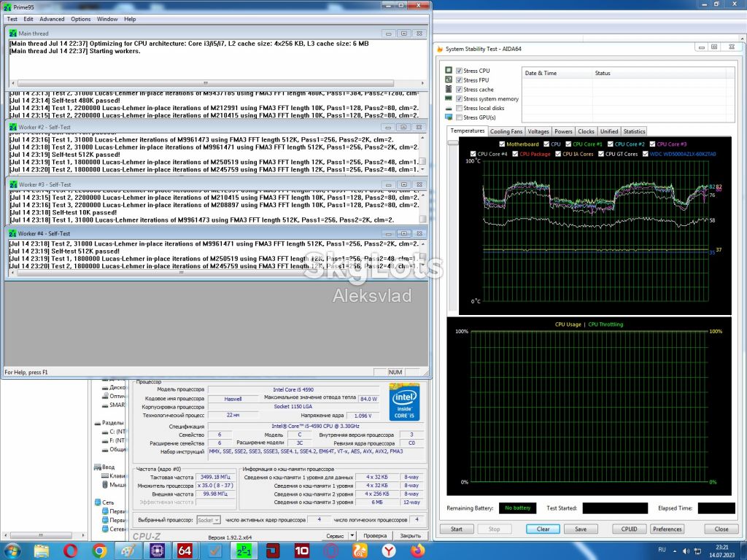Click the AIDA64 graph vertical scale slider
Viewport: 747px width, 560px height.
pyautogui.click(x=452, y=142)
